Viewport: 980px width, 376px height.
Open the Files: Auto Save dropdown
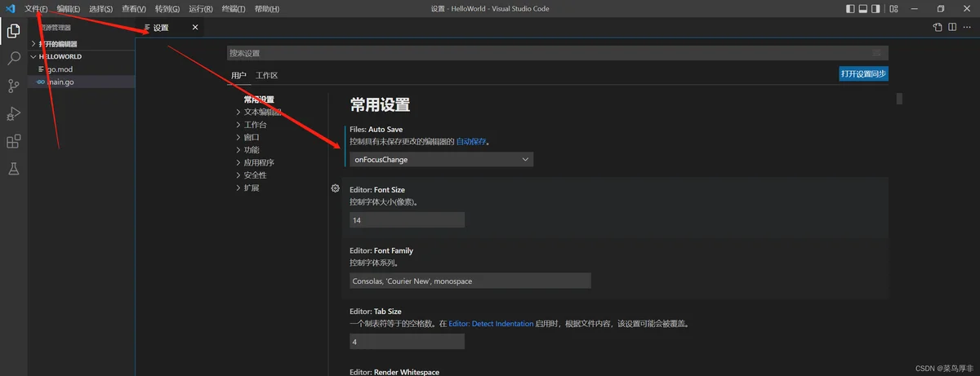coord(441,159)
